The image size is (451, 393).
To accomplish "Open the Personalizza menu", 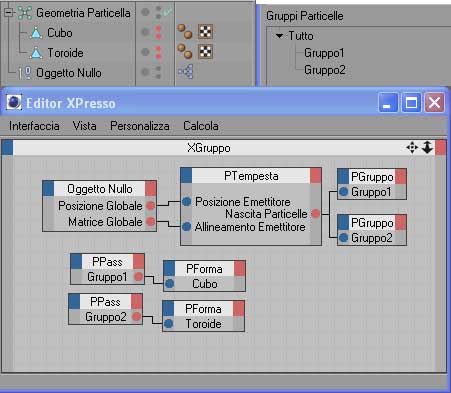I will coord(140,126).
